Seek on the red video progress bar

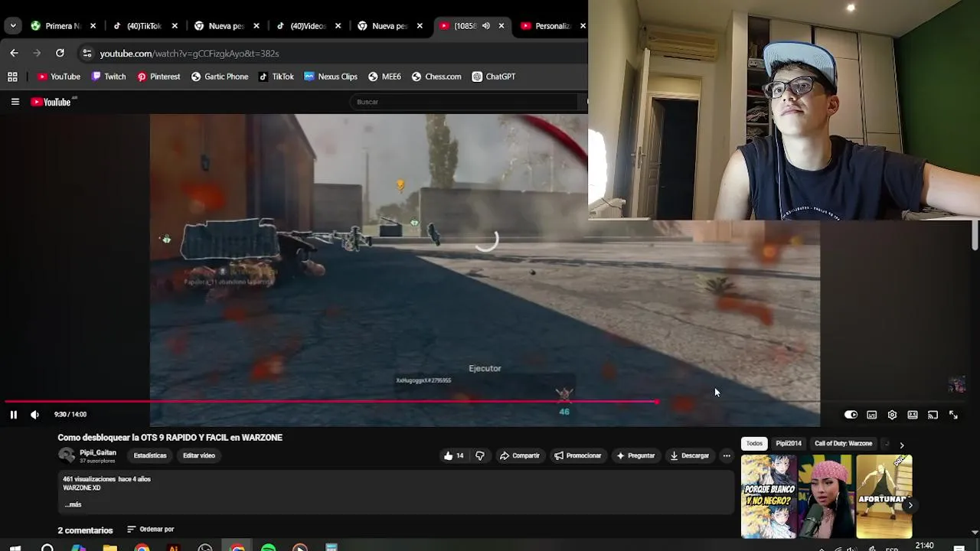(x=331, y=401)
